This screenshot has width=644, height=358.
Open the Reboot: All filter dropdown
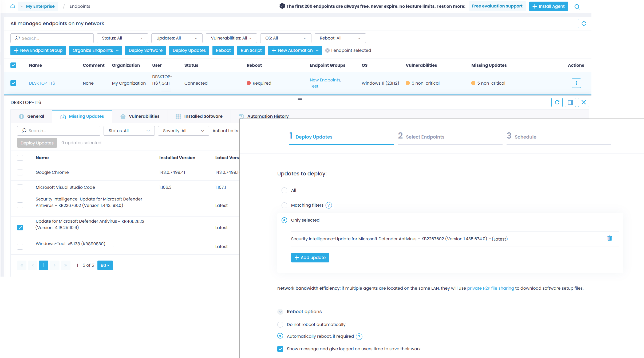point(340,38)
